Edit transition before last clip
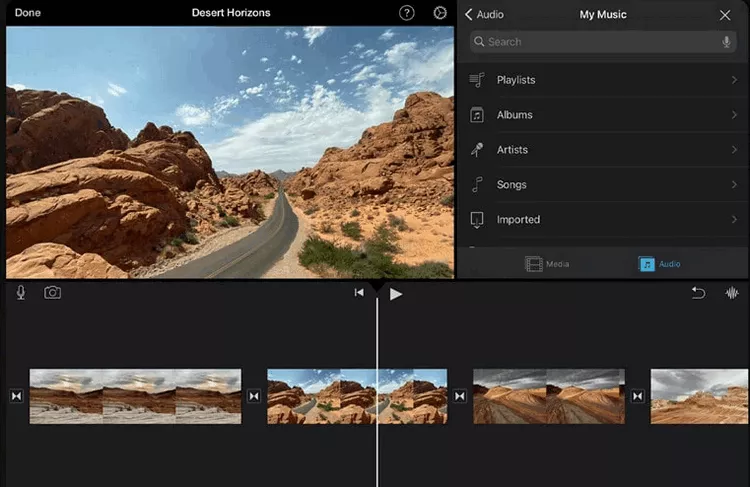Viewport: 750px width, 487px height. point(638,396)
